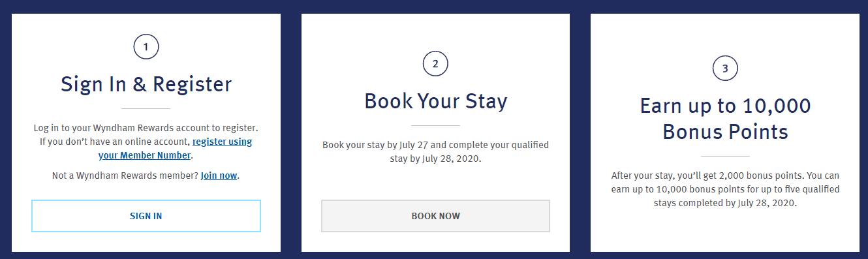
Task: Click the step 3 circle icon
Action: point(725,68)
